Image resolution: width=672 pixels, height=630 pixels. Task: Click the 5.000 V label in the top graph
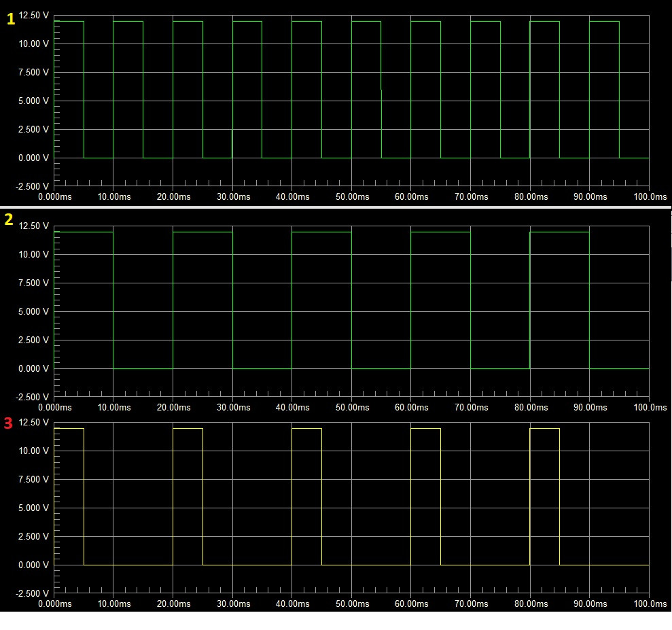33,101
